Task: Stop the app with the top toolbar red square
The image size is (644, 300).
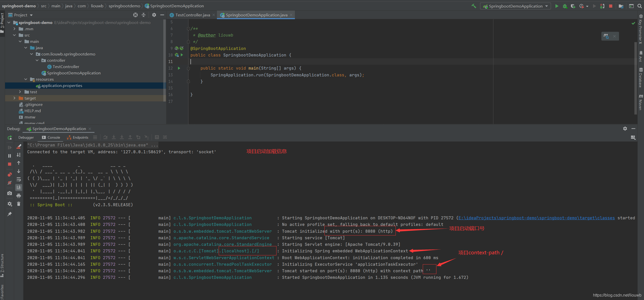Action: [611, 6]
